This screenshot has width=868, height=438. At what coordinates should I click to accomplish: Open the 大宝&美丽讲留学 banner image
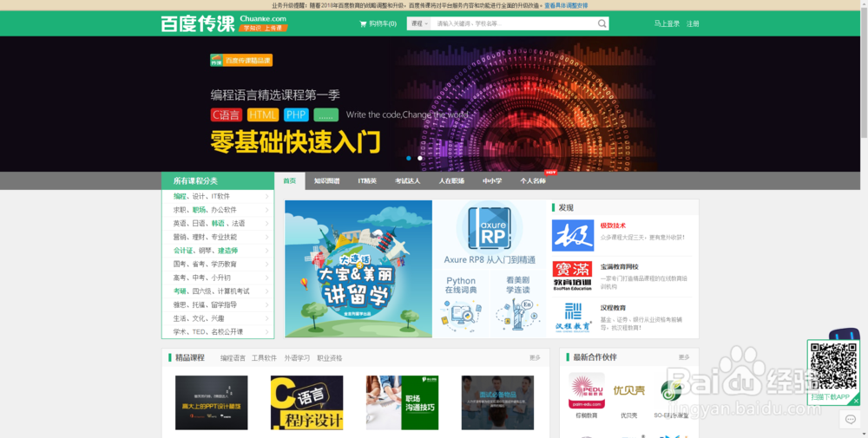(x=358, y=269)
